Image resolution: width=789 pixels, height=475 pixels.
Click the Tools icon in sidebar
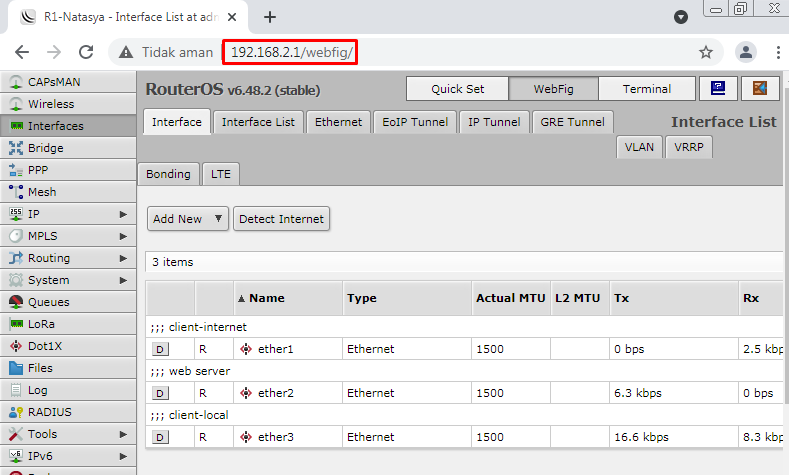tap(16, 434)
